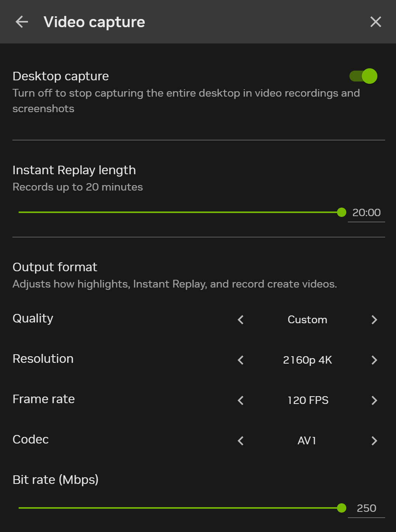
Task: Decrease Frame rate using the left chevron
Action: [240, 400]
